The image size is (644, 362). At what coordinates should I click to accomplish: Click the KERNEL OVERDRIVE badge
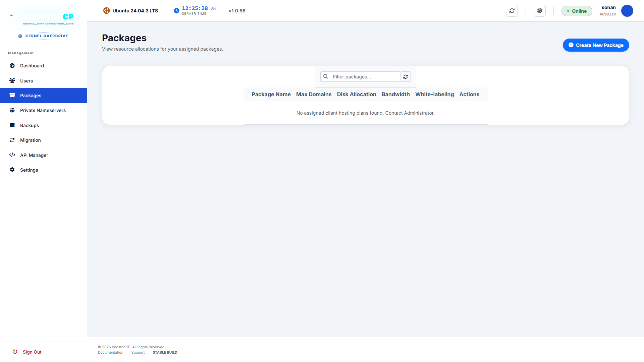click(43, 36)
